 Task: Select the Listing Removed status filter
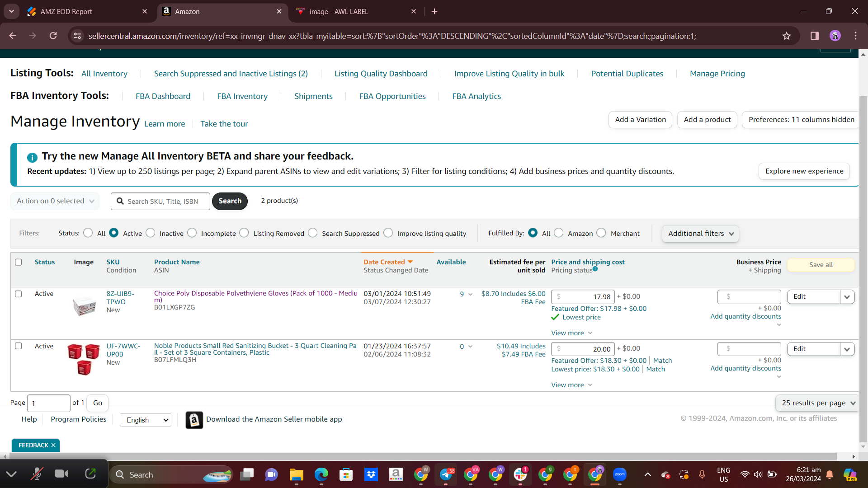[x=244, y=233]
